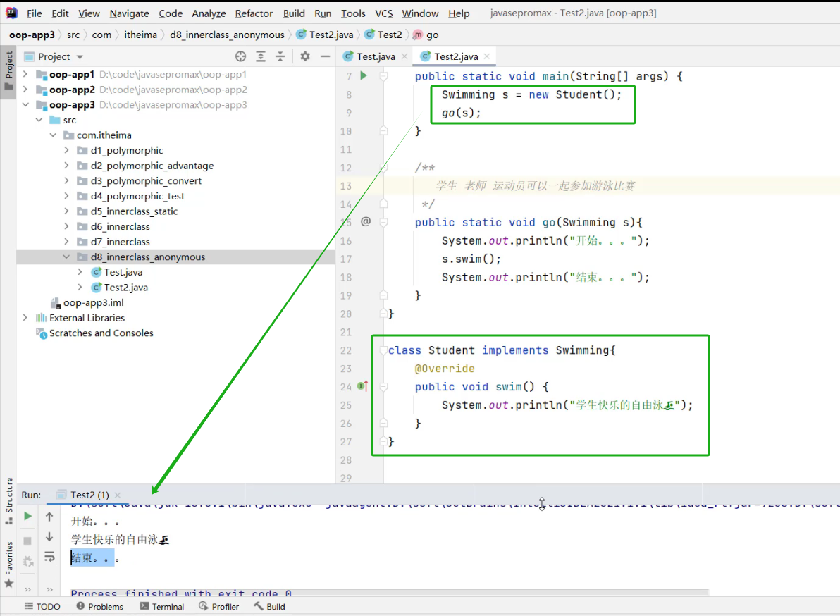Open the Terminal tool window

tap(162, 606)
